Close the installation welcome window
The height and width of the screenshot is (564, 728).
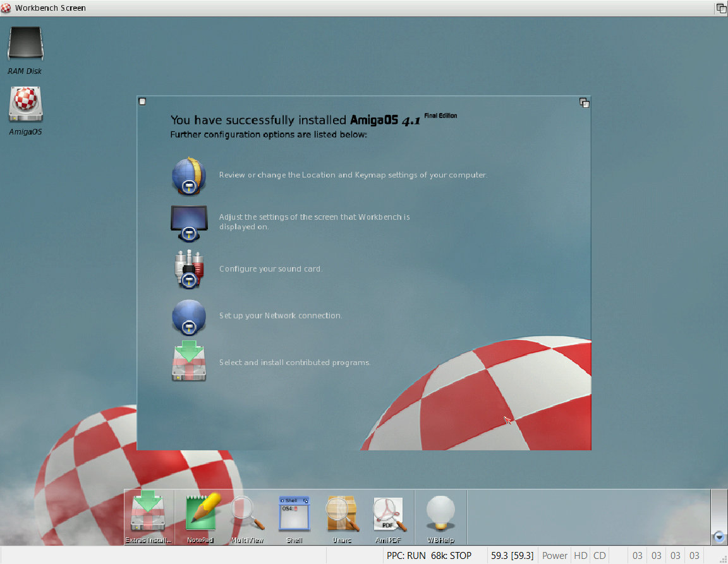click(143, 102)
